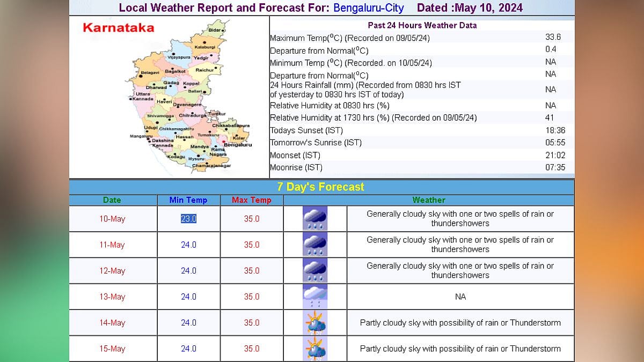This screenshot has height=362, width=644.
Task: Click the 7 Day's Forecast heading
Action: pyautogui.click(x=321, y=187)
